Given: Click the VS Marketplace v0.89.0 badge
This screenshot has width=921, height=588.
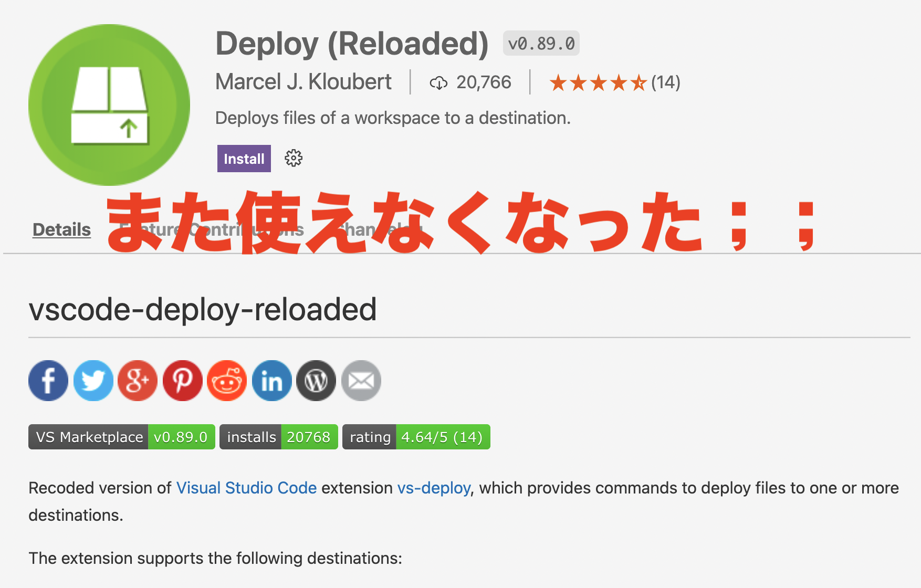Looking at the screenshot, I should pos(122,437).
